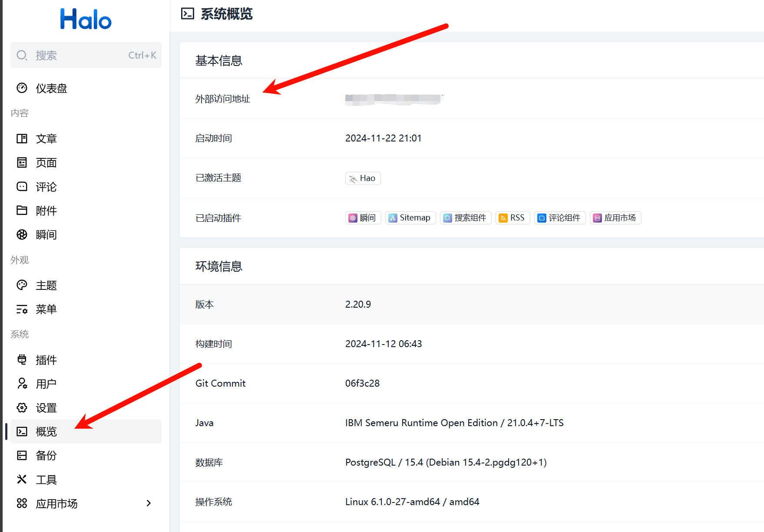
Task: Open settings (设置) gear icon
Action: point(22,408)
